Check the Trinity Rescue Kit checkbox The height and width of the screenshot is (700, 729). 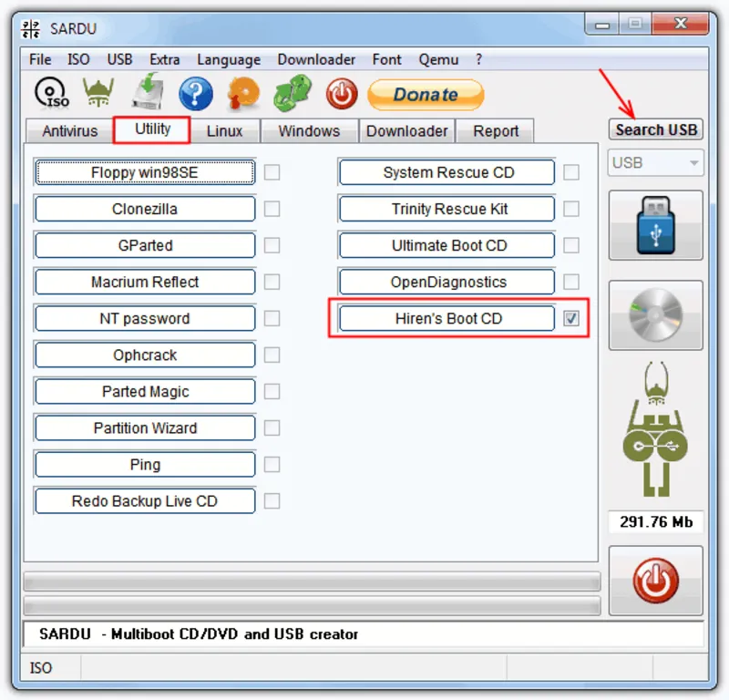pos(571,209)
